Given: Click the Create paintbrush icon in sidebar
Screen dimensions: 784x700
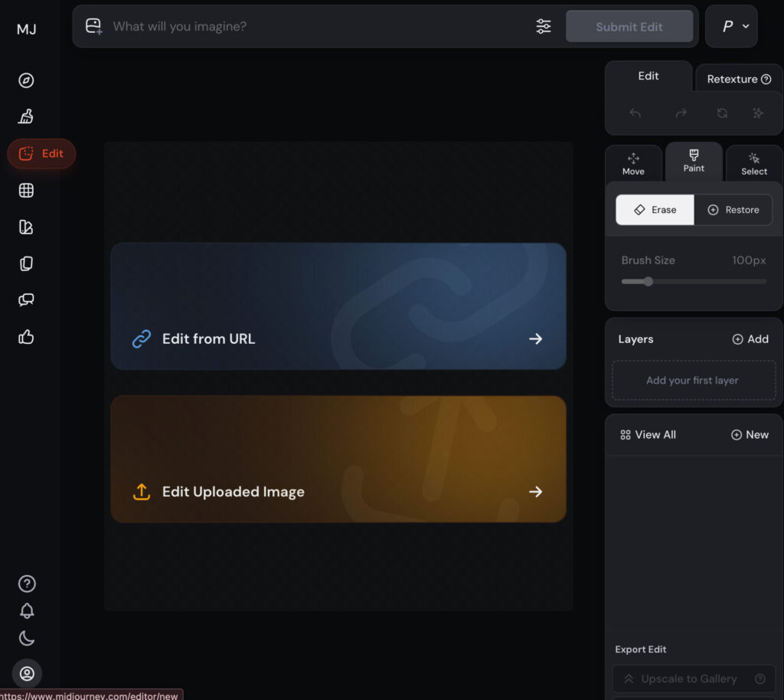Looking at the screenshot, I should click(26, 116).
